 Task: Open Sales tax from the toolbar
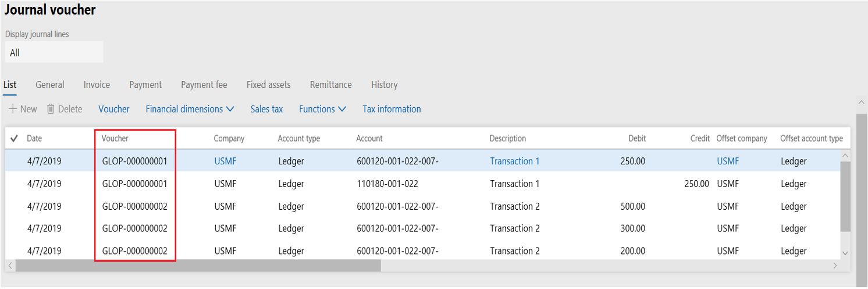266,109
